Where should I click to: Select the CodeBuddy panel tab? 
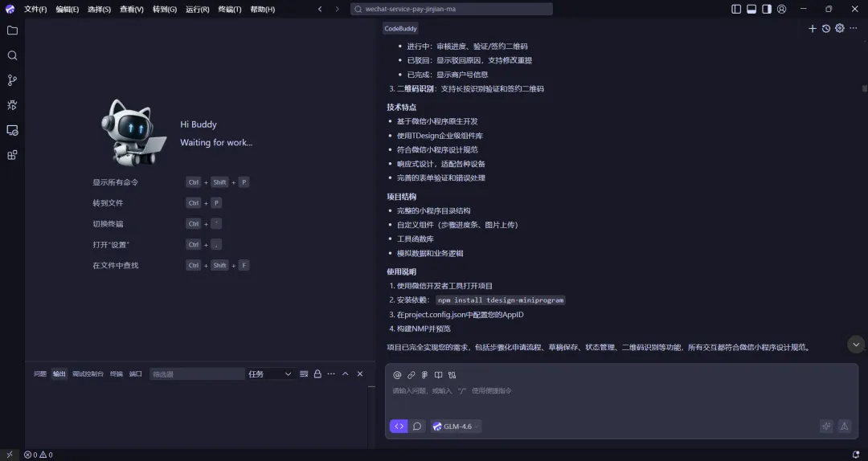pos(401,28)
